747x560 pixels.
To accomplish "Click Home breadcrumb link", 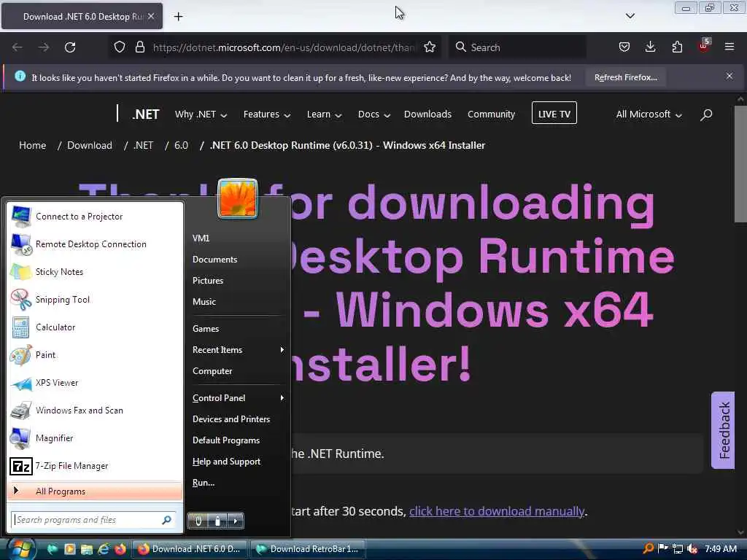I will coord(32,145).
